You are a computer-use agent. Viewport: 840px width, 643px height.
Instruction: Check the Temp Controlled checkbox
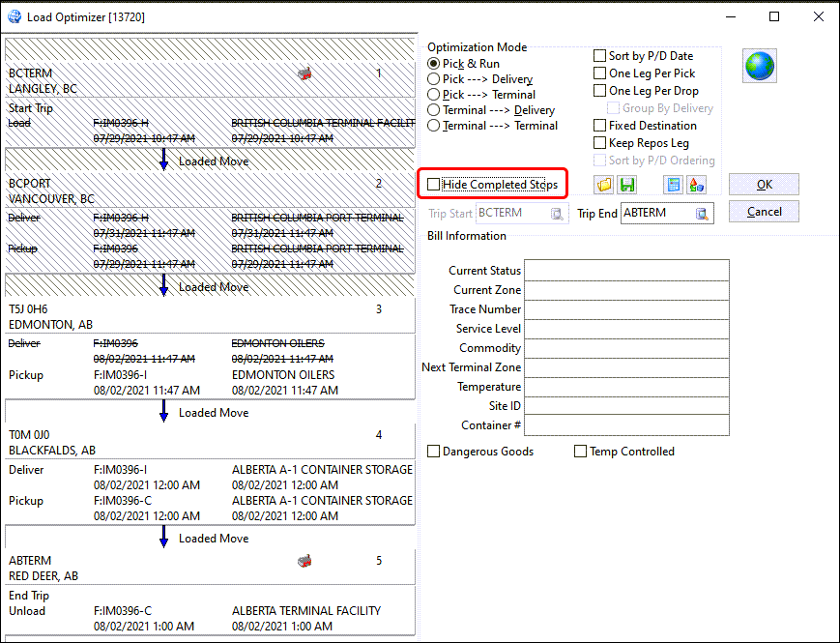581,452
